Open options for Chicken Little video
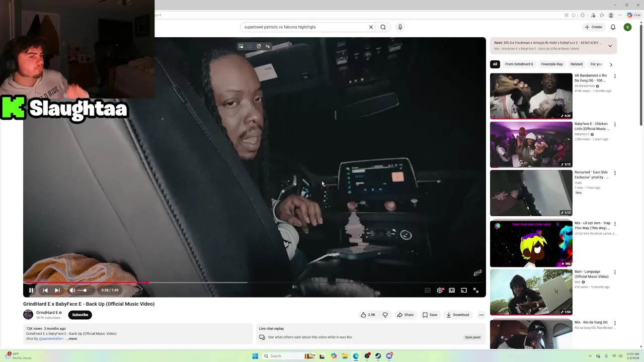 click(614, 125)
